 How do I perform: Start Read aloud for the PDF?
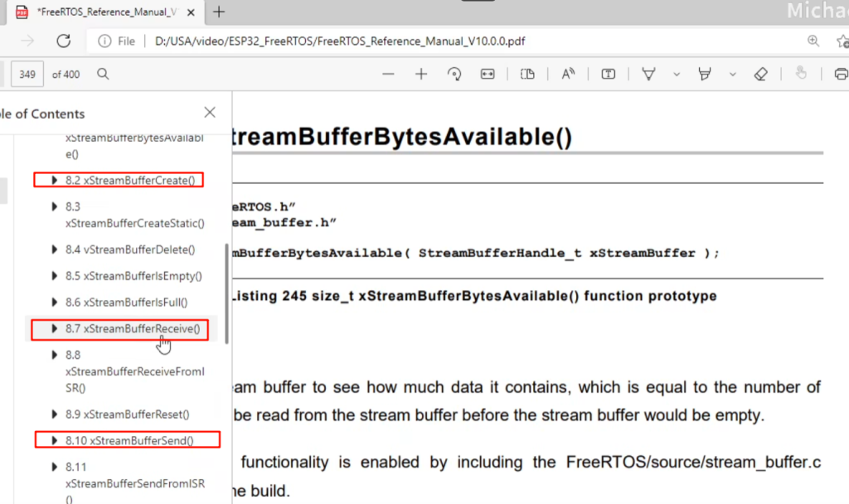568,74
